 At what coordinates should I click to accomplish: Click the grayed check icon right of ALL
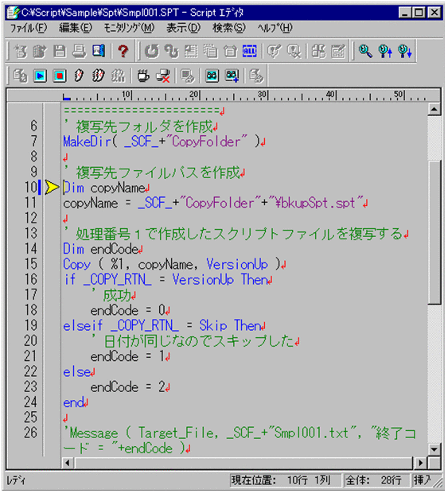point(274,51)
